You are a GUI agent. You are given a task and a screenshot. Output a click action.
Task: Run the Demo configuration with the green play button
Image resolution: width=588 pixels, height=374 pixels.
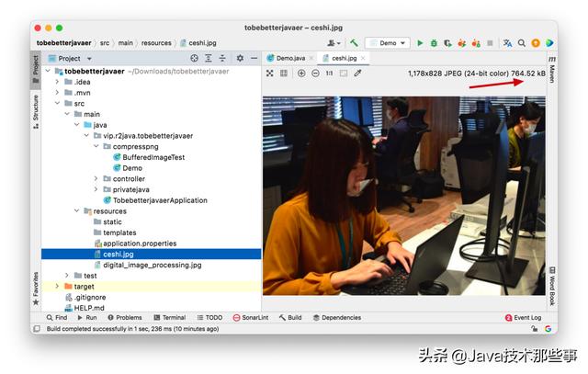pos(420,43)
